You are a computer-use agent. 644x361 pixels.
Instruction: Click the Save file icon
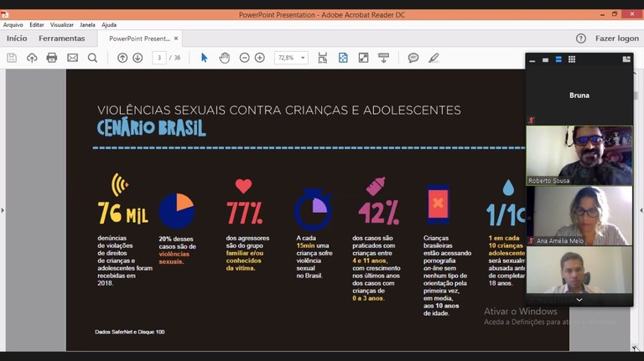(12, 58)
